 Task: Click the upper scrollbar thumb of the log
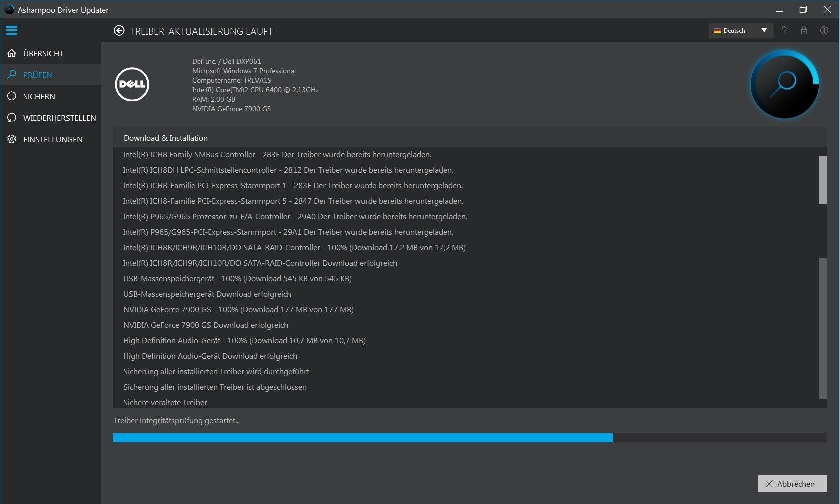[823, 180]
